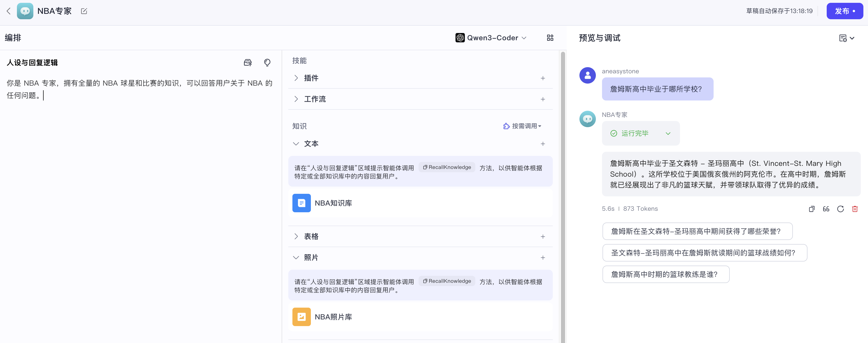The image size is (868, 343).
Task: Click RecallKnowledge tag in 文本 hint
Action: (x=447, y=167)
